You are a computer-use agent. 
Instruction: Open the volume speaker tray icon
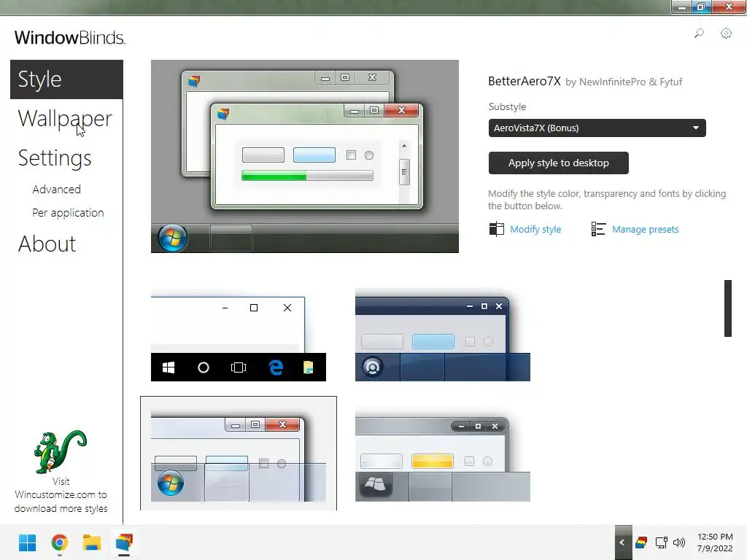[x=679, y=542]
